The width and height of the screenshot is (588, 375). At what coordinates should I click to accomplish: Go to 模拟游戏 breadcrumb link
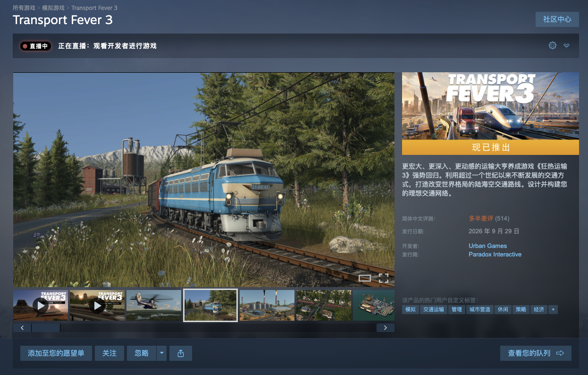(53, 8)
